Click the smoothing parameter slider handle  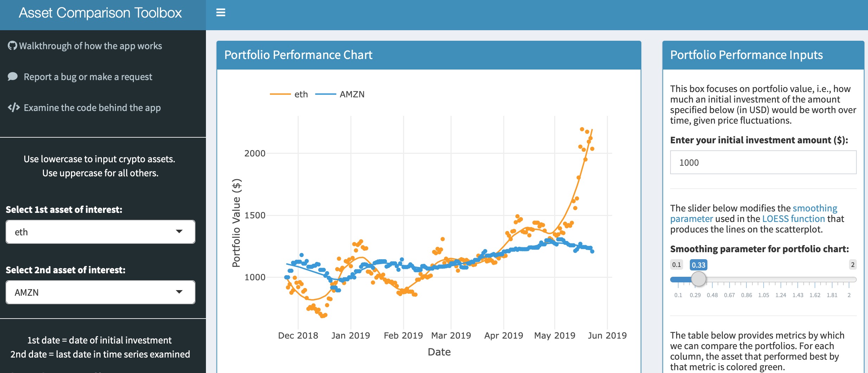(698, 279)
